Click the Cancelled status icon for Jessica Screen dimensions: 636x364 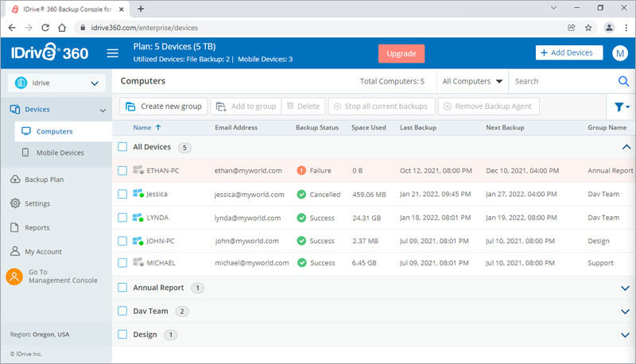[x=301, y=194]
